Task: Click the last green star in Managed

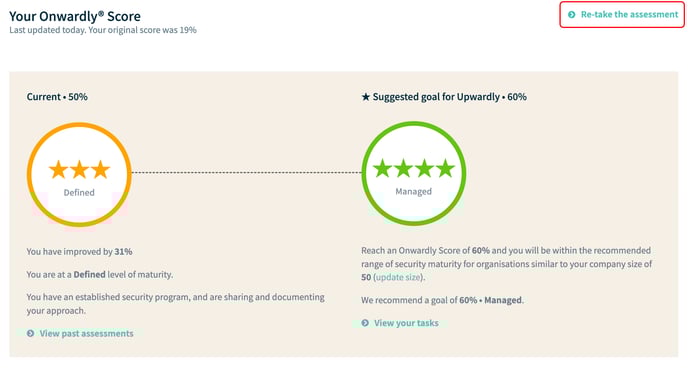Action: (445, 168)
